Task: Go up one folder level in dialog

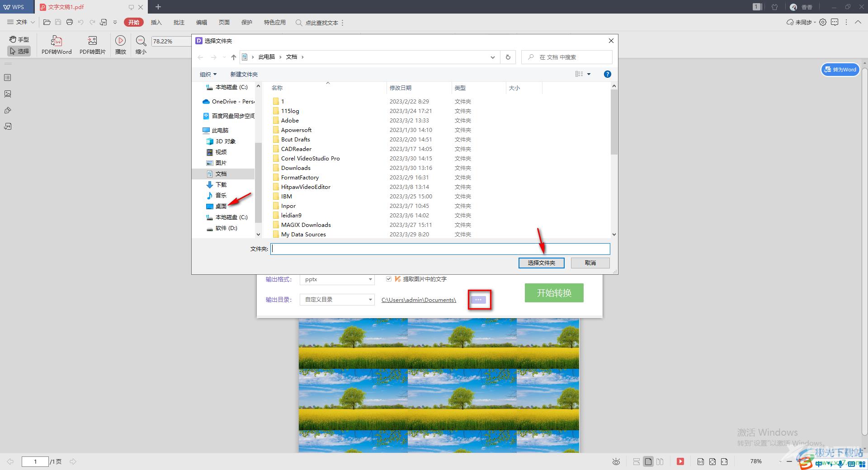Action: point(233,57)
